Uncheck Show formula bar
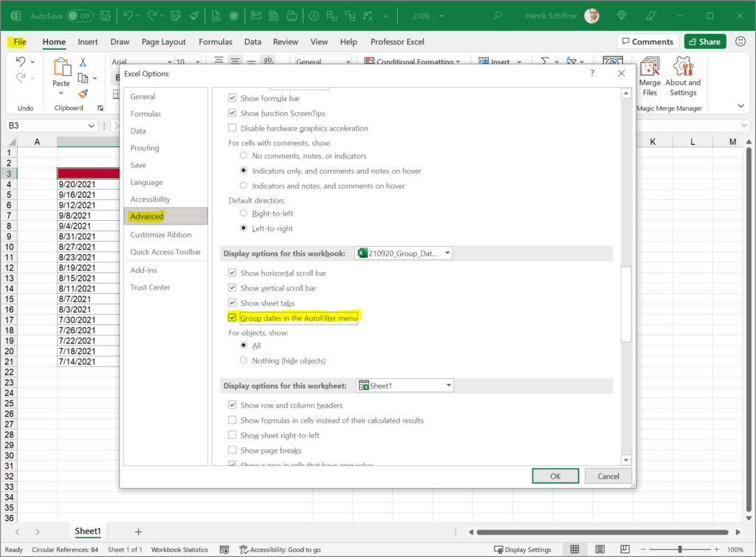The width and height of the screenshot is (756, 557). click(233, 98)
